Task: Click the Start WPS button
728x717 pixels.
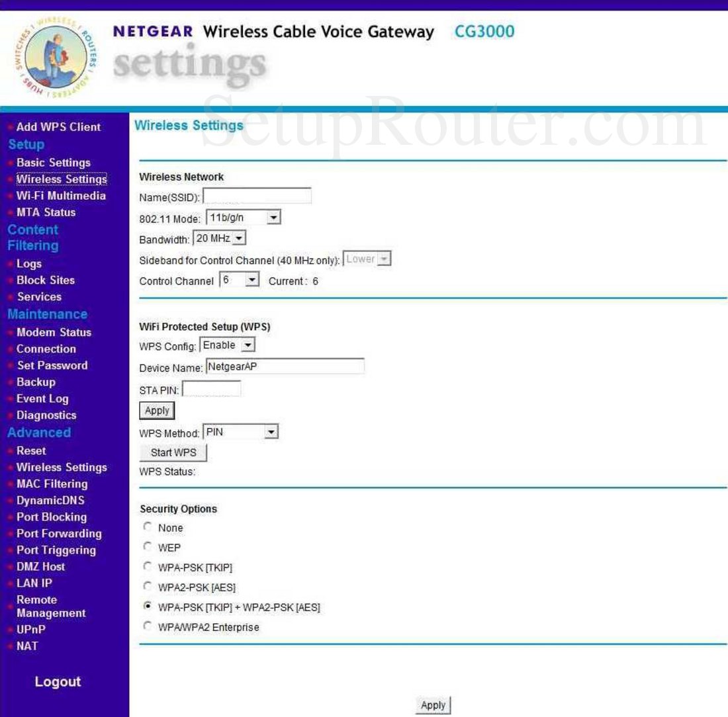Action: pos(173,452)
